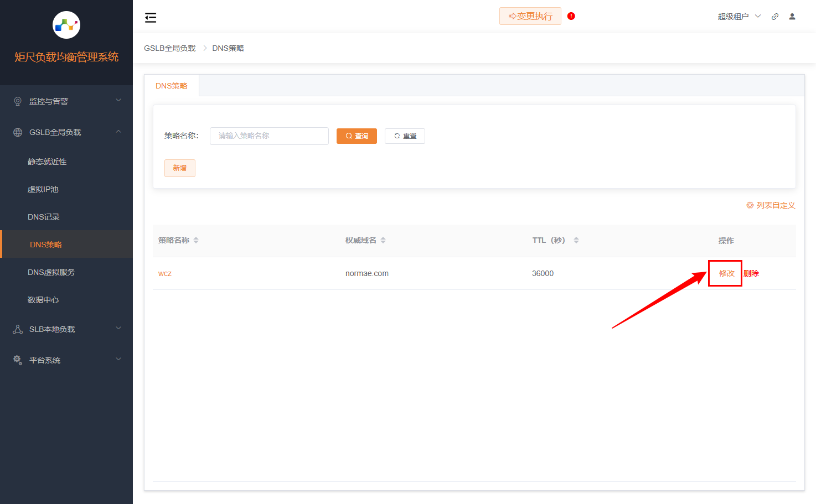The height and width of the screenshot is (504, 816).
Task: Open the 超级租户 dropdown
Action: (739, 17)
